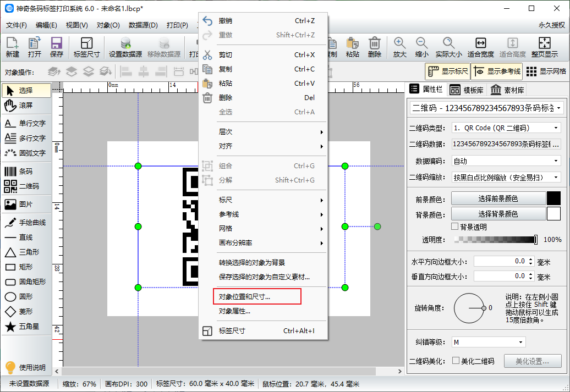
Task: Choose 保存选择的对象为自定义素材... in the context menu
Action: (x=263, y=277)
